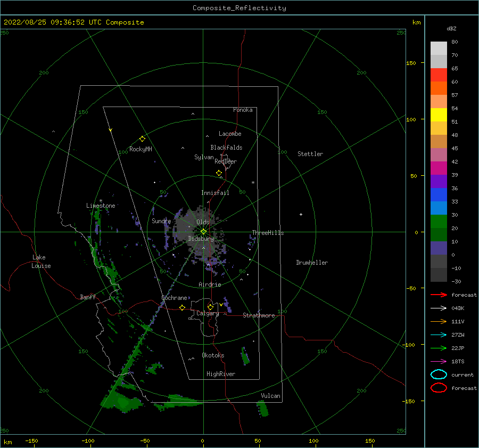Click the Calgary city label
This screenshot has height=448, width=479.
208,313
